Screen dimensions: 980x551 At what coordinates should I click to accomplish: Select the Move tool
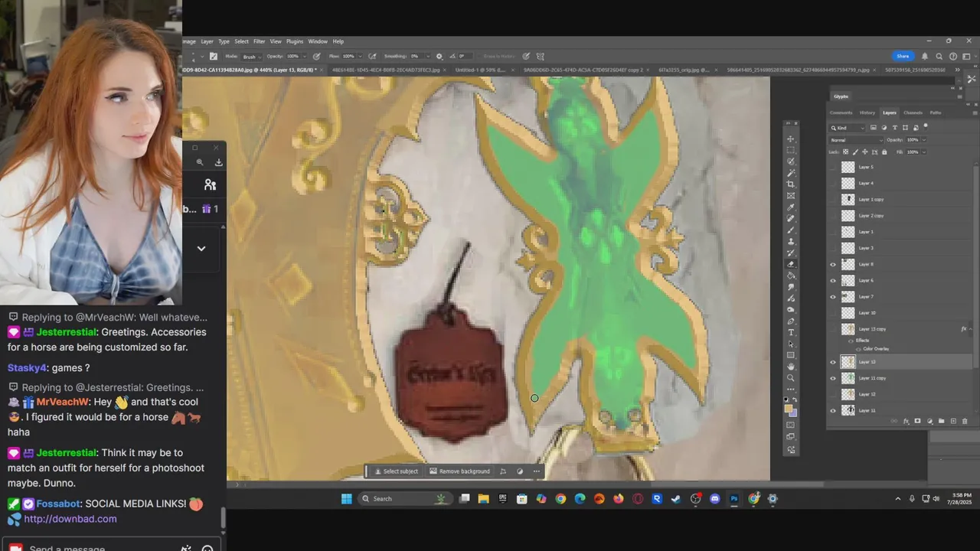791,139
